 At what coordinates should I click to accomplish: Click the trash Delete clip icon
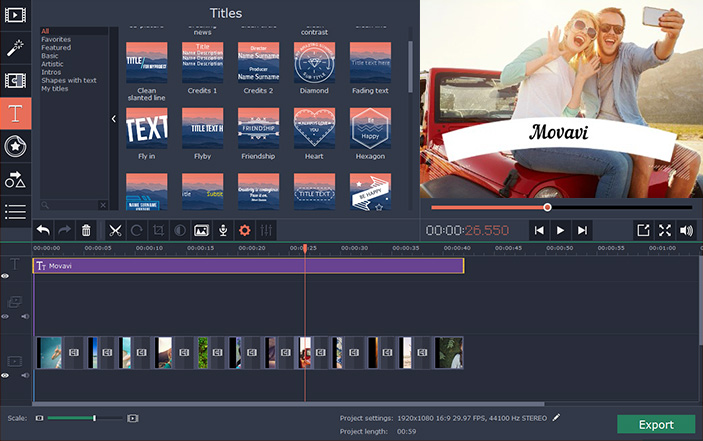(86, 230)
